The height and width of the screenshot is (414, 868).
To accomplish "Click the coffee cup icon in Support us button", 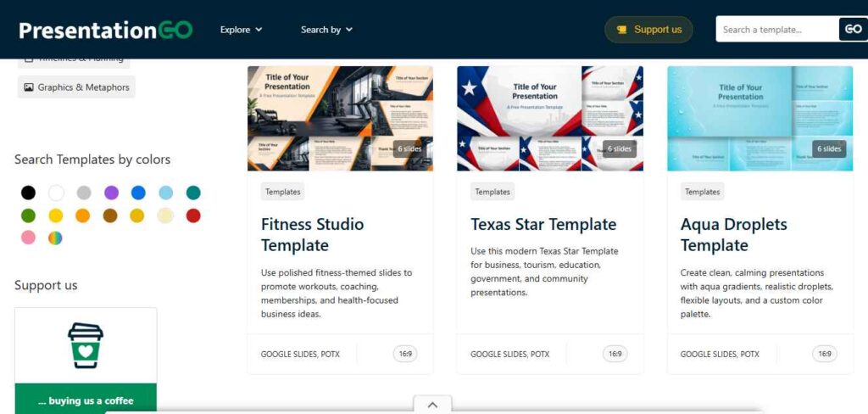I will [622, 30].
